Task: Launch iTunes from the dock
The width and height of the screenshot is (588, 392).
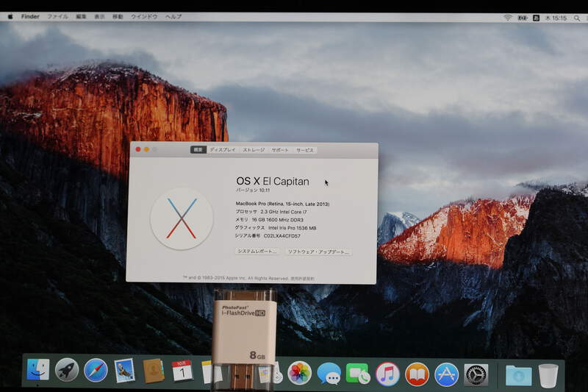Action: pyautogui.click(x=387, y=374)
